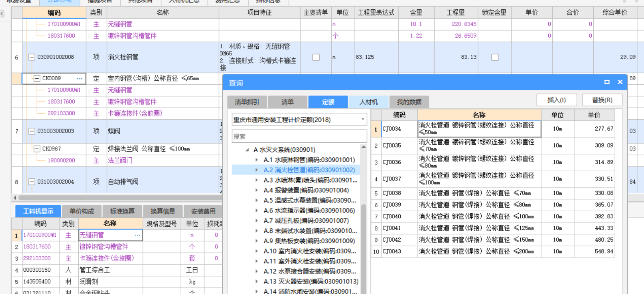Select A.9 集热板安装 tree item
644x294 pixels.
coord(309,241)
